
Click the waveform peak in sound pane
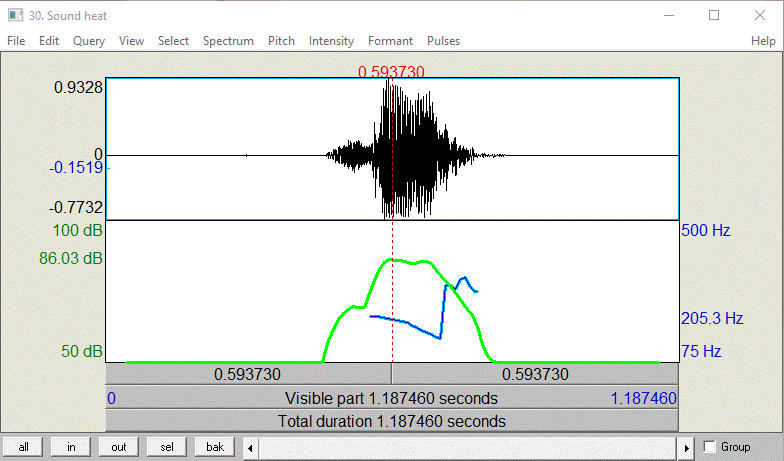[389, 82]
